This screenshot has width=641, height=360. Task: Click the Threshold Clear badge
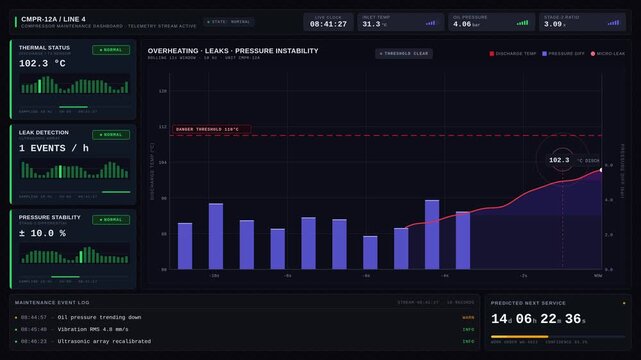[404, 54]
